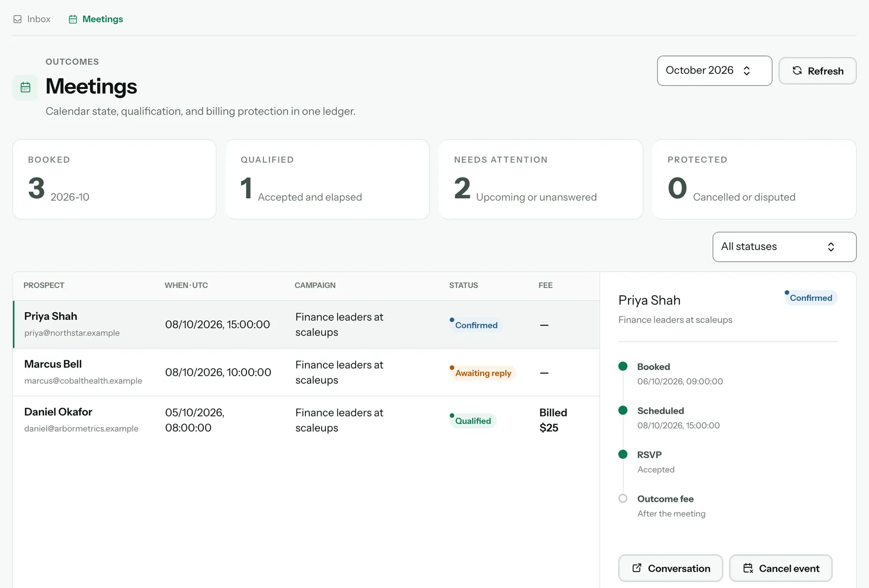Click priya@northstar.example email

(x=72, y=333)
